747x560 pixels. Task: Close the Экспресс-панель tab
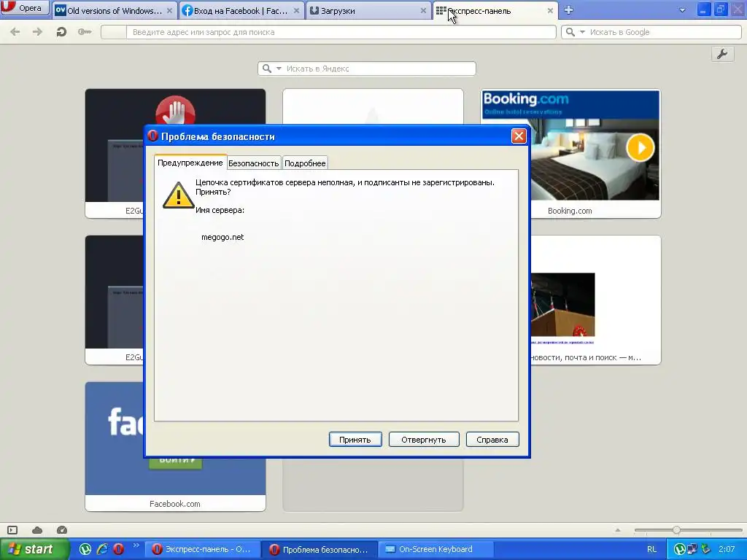(x=550, y=10)
